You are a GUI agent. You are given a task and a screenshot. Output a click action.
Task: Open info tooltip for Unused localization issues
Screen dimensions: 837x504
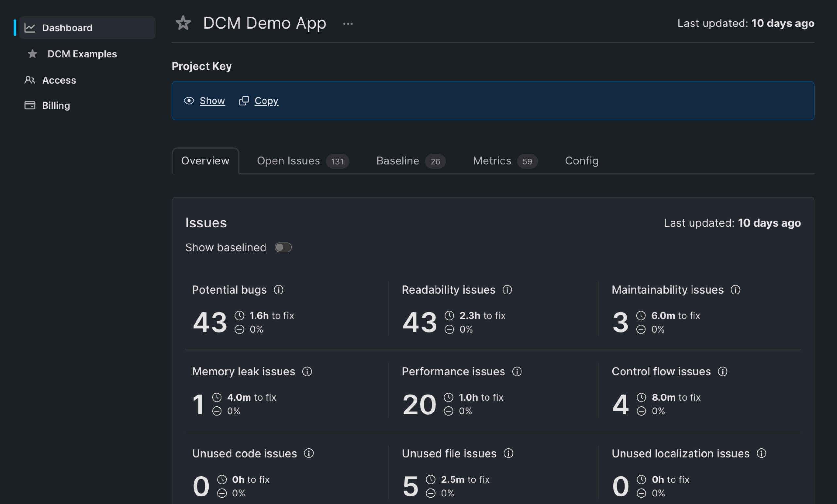click(x=761, y=453)
